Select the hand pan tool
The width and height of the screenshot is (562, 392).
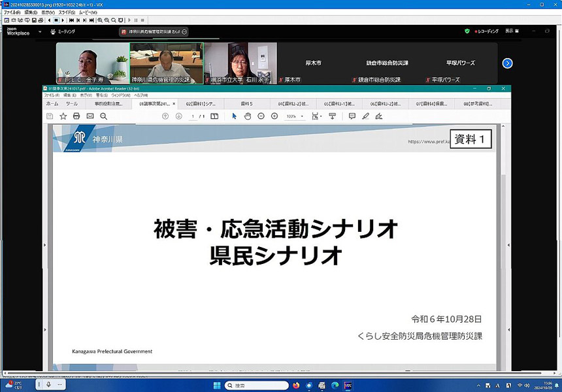(248, 116)
